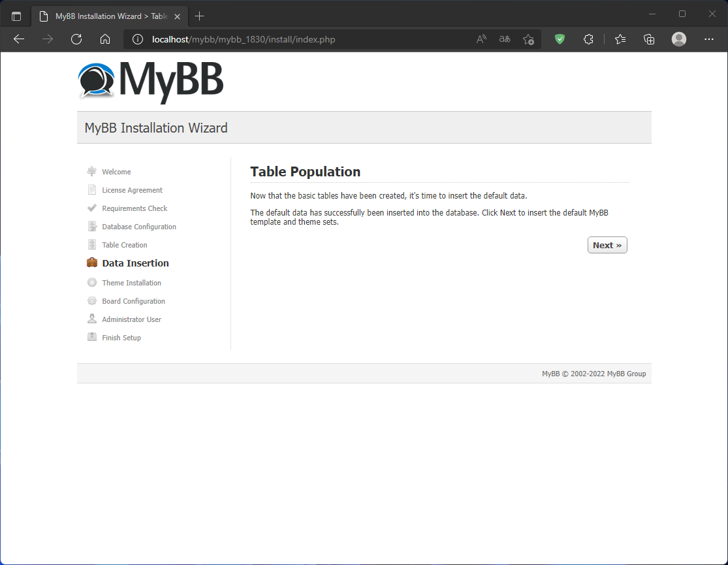This screenshot has height=565, width=728.
Task: Open the Favorites list icon
Action: (x=620, y=39)
